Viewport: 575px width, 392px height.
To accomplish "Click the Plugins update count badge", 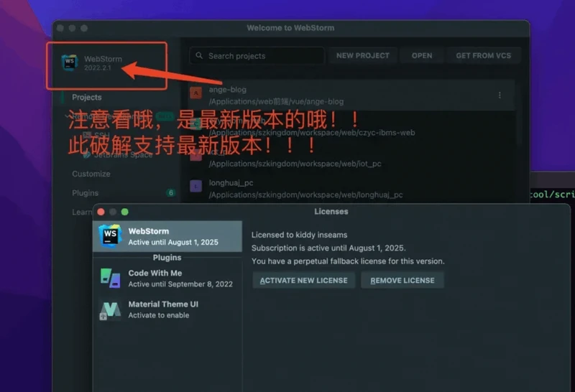I will [170, 193].
